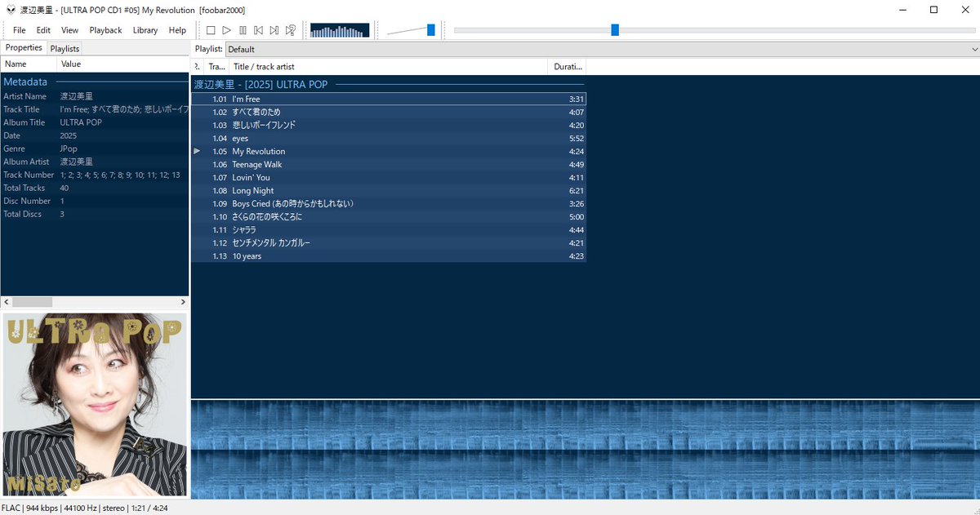The width and height of the screenshot is (980, 515).
Task: Click the properties horizontal scrollbar thumb
Action: (x=30, y=302)
